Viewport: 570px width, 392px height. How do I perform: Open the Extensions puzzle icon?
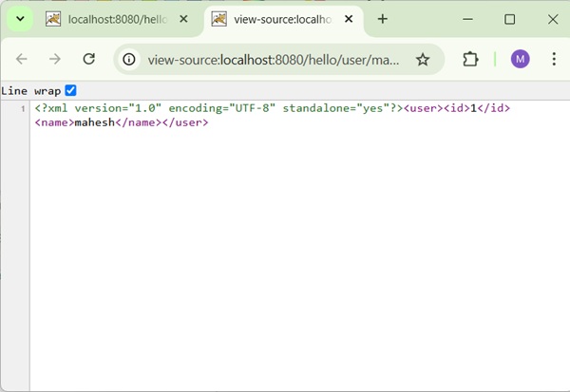pos(470,59)
